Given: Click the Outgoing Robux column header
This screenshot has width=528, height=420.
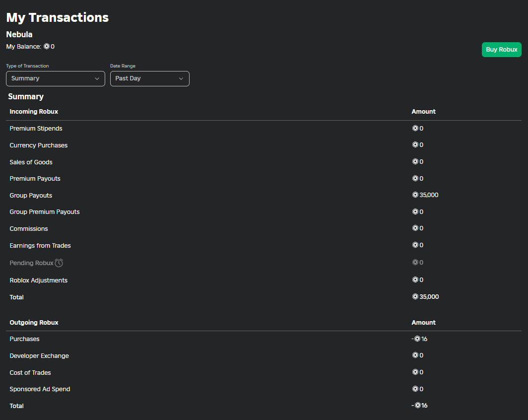Looking at the screenshot, I should (34, 322).
